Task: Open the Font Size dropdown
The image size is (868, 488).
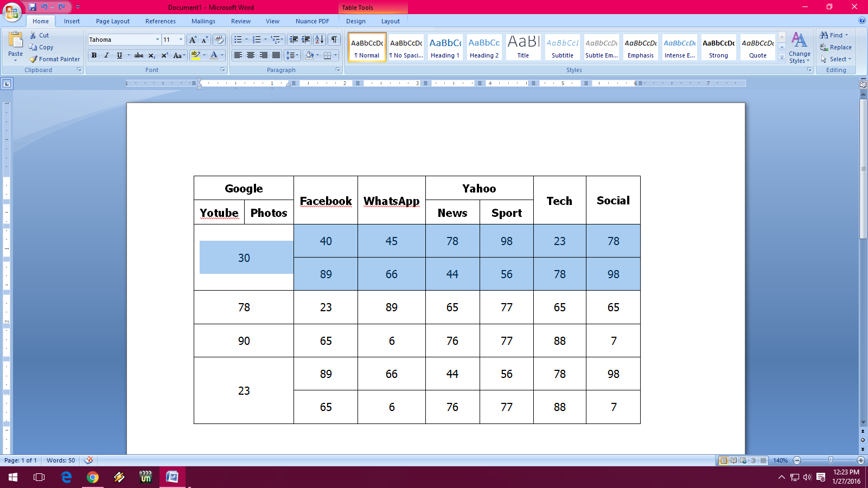Action: pos(180,39)
